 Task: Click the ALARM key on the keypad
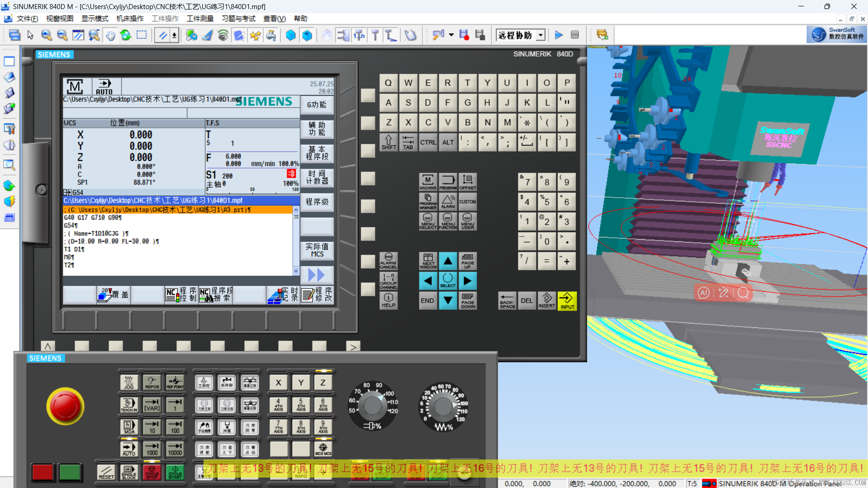tap(448, 202)
